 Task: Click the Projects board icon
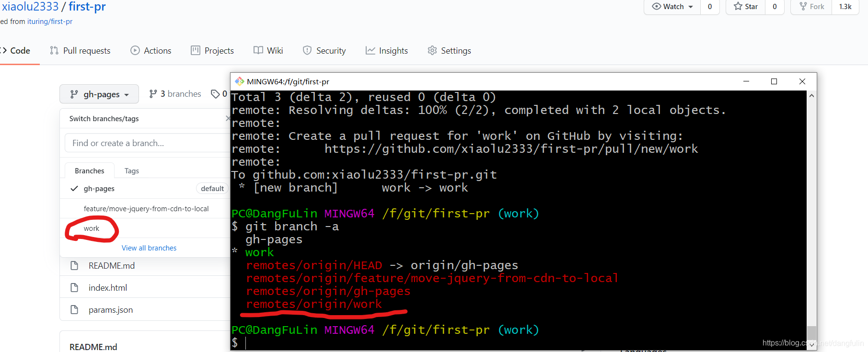point(196,50)
